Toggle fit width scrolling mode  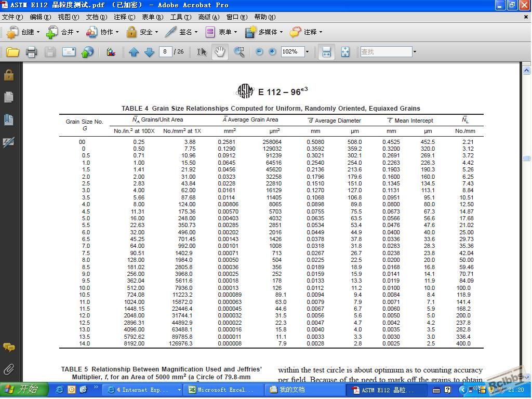(x=326, y=52)
